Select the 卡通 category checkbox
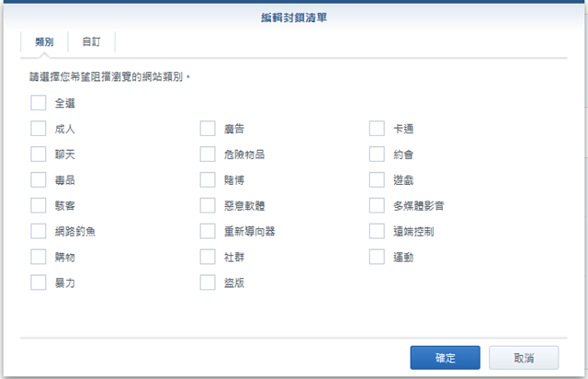 point(377,129)
